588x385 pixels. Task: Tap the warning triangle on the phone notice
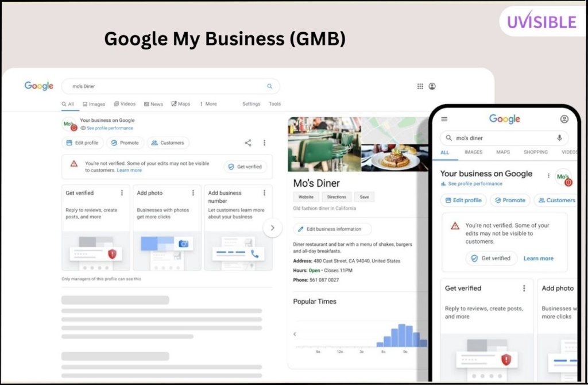(x=455, y=225)
